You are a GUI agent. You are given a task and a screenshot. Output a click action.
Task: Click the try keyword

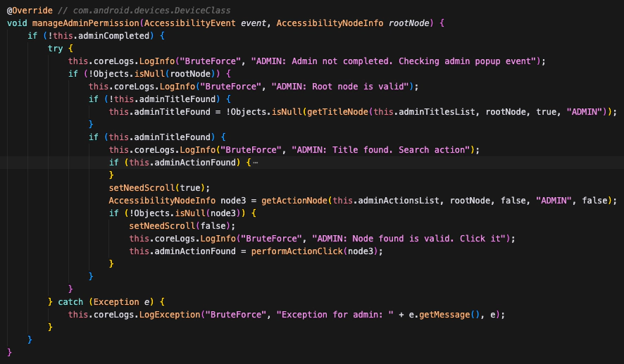click(55, 49)
